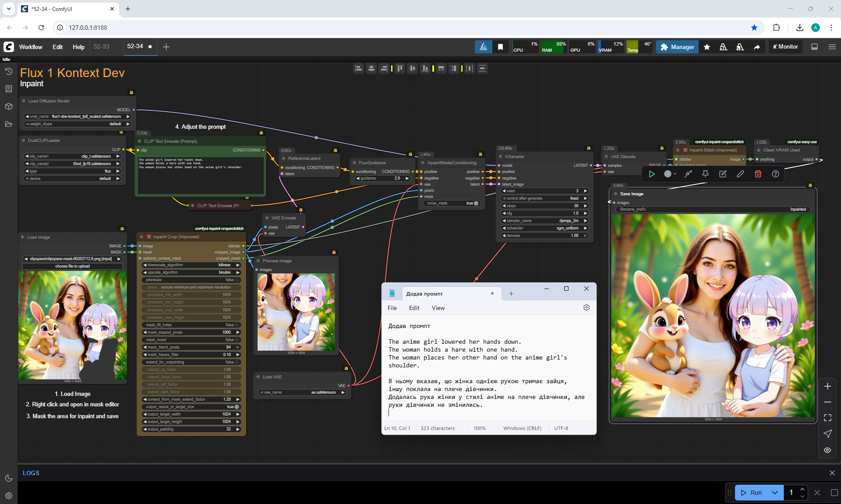Adjust the mask_blend_pixels value slider
The height and width of the screenshot is (504, 841).
click(x=191, y=347)
